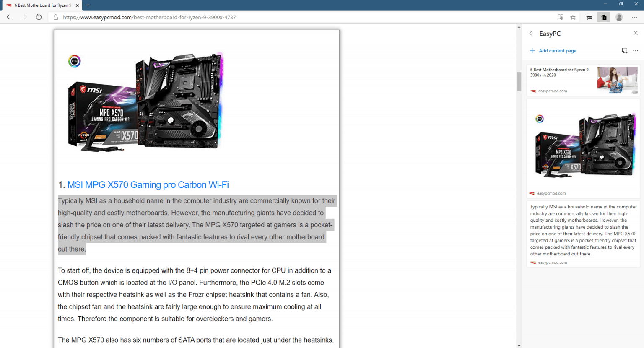Open MSI MPG X570 Gaming pro Carbon link

[x=148, y=184]
